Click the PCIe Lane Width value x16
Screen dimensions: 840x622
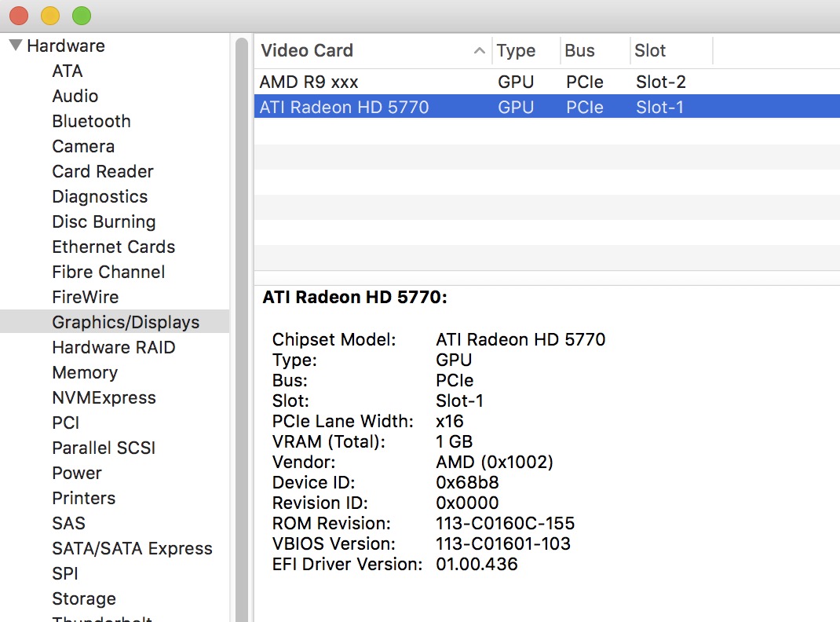click(x=450, y=421)
